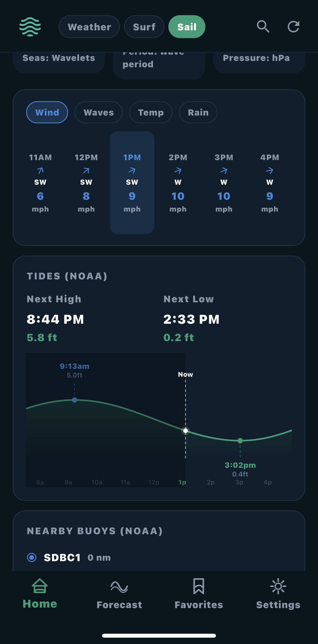This screenshot has height=644, width=318.
Task: Open the Home house icon
Action: point(40,586)
